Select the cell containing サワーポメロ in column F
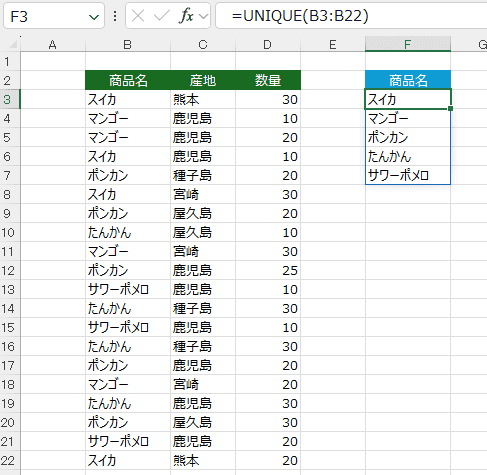Viewport: 487px width, 475px height. (x=408, y=175)
